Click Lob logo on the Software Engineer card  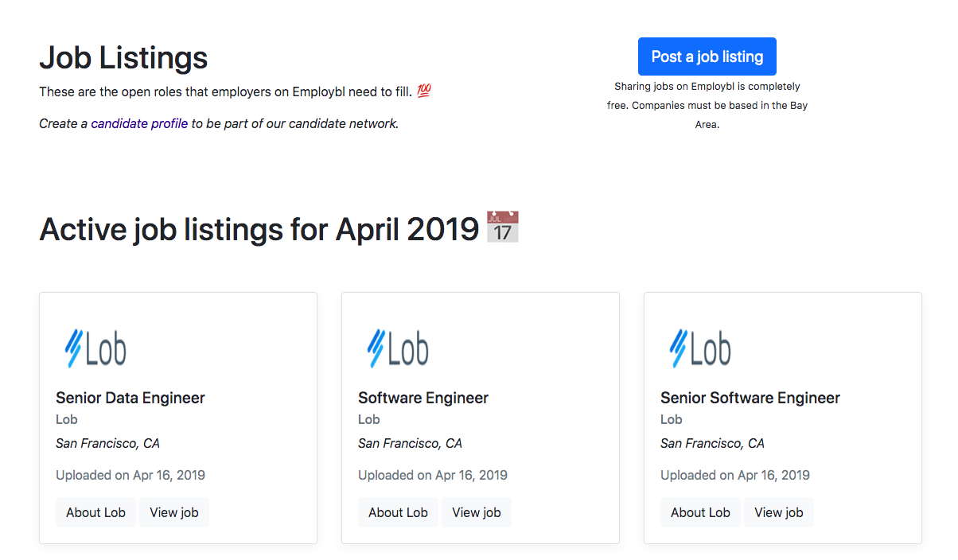(x=397, y=348)
